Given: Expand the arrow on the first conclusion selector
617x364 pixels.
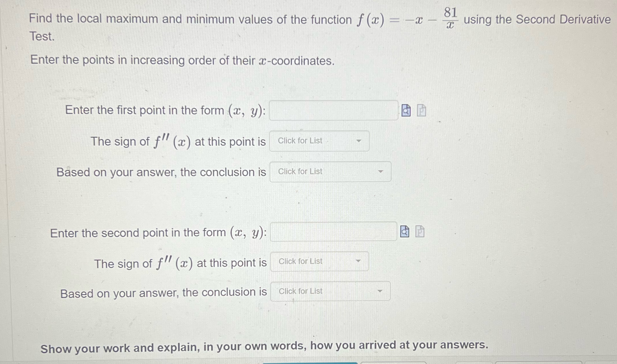Looking at the screenshot, I should point(381,171).
